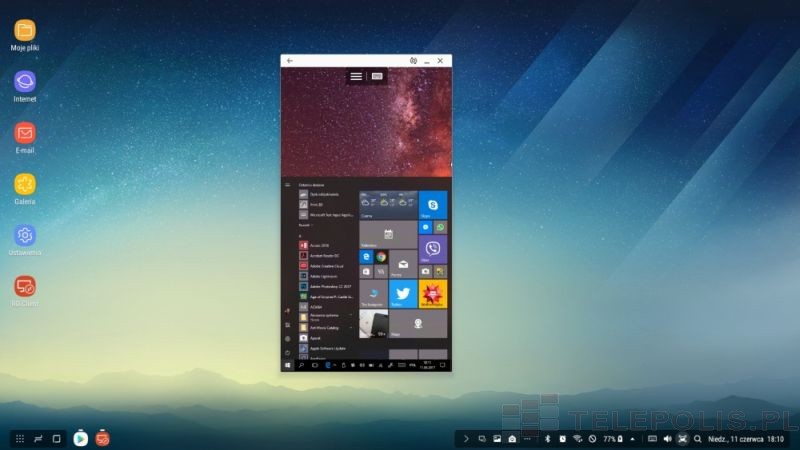Screen dimensions: 800x450
Task: Open the RD Client connection bar menu
Action: [356, 76]
